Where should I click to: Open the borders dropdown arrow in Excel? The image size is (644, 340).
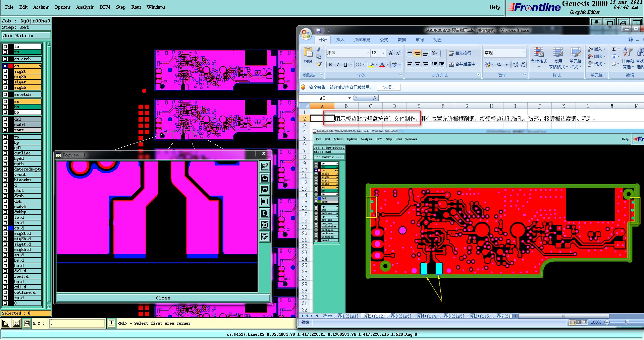(364, 64)
